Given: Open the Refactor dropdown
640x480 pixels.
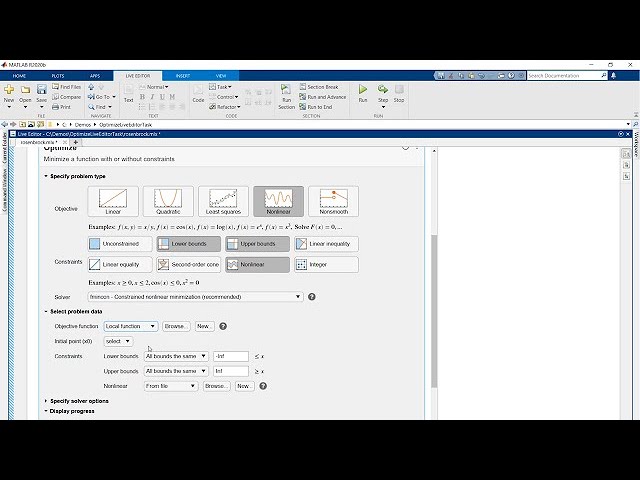Looking at the screenshot, I should (224, 107).
